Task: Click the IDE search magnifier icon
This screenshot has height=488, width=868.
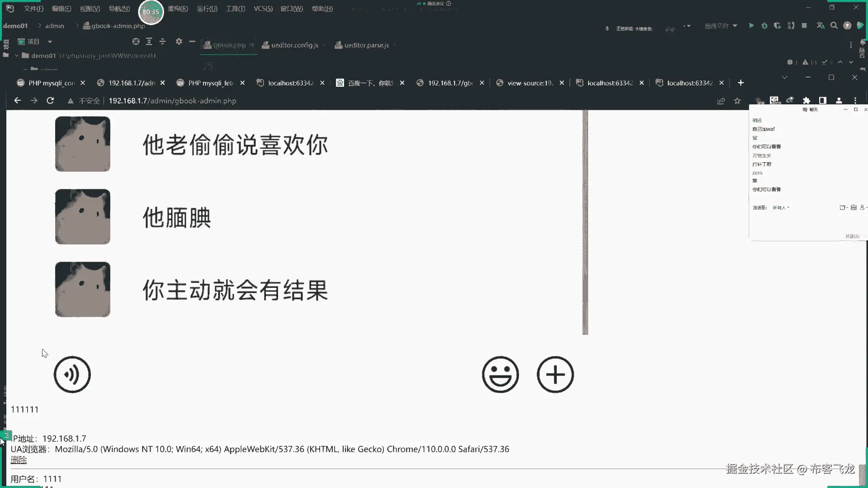Action: coord(834,26)
